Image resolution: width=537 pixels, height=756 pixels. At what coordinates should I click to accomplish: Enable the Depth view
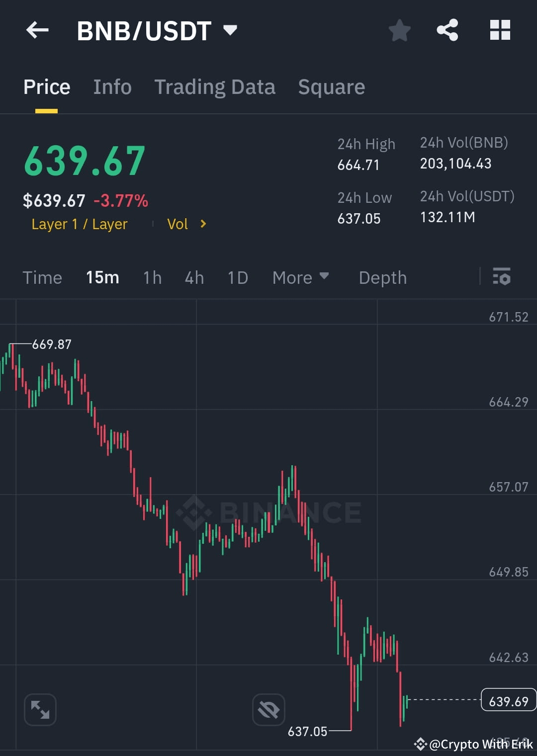[x=382, y=277]
